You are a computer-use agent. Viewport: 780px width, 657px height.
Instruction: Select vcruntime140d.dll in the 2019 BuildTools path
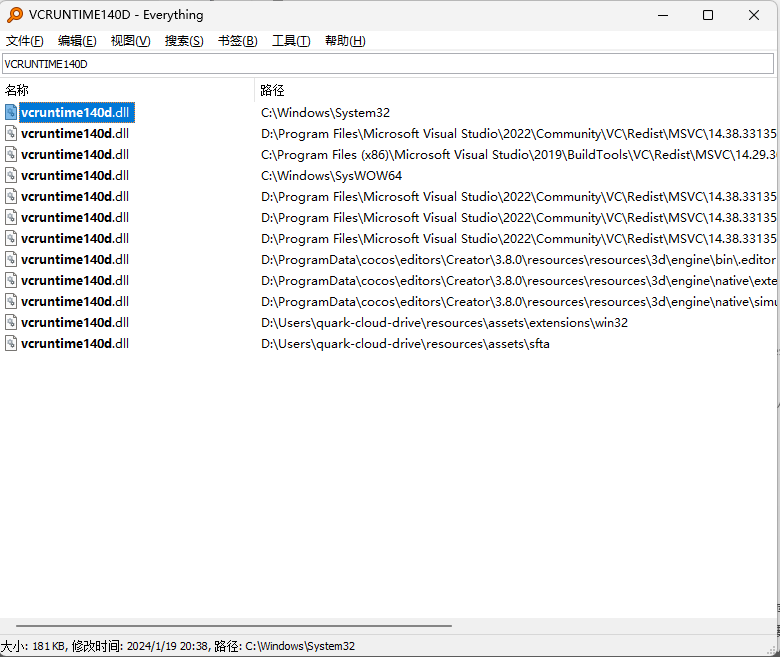(75, 154)
